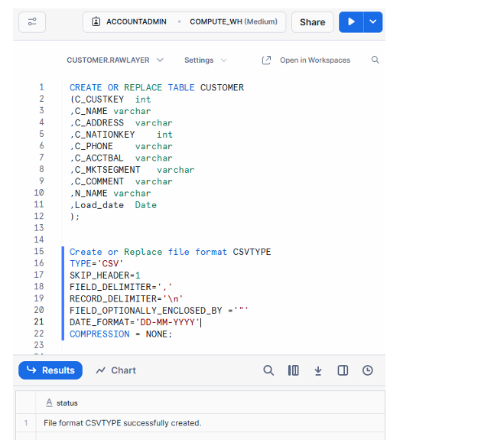Image resolution: width=504 pixels, height=440 pixels.
Task: Click the status column header
Action: pyautogui.click(x=67, y=403)
